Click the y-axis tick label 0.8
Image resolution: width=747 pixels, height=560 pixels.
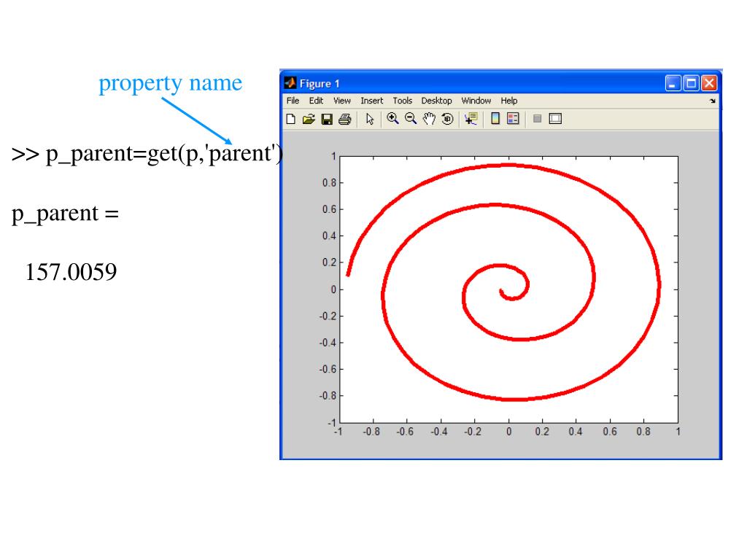[x=329, y=183]
